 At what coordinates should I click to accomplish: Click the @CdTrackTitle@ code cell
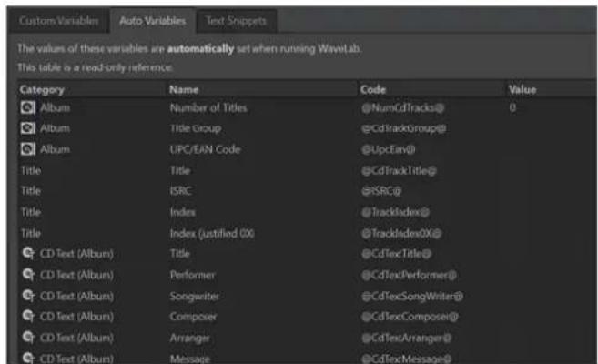click(x=399, y=170)
